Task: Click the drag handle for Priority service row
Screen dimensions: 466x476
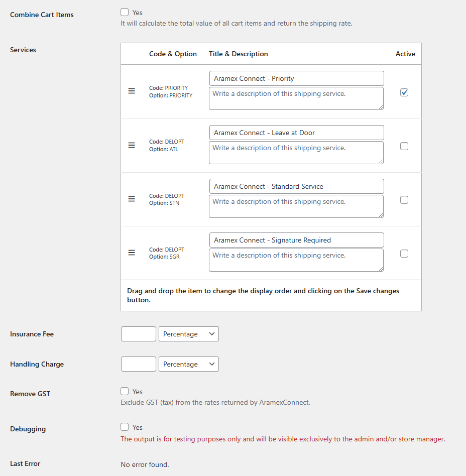Action: (132, 91)
